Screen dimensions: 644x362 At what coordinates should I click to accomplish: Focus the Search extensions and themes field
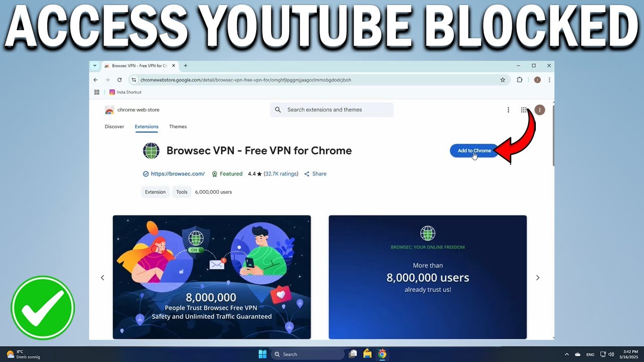coord(332,110)
